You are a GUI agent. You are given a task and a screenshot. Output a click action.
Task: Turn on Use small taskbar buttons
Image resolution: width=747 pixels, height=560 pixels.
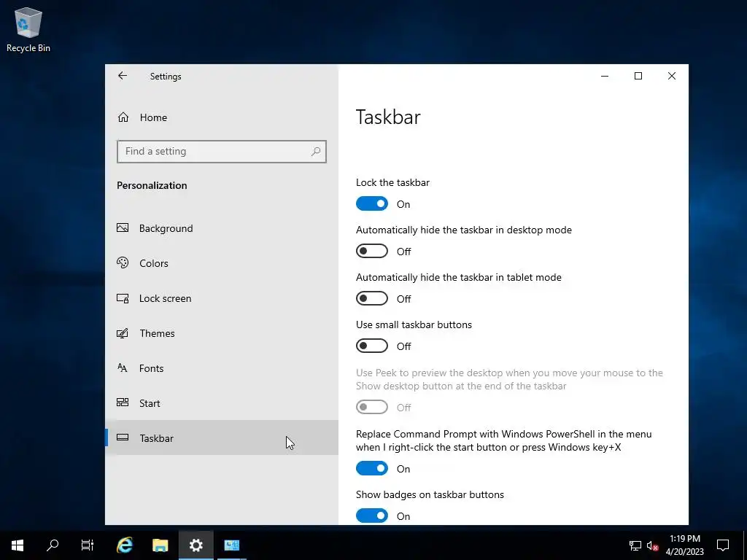(371, 346)
